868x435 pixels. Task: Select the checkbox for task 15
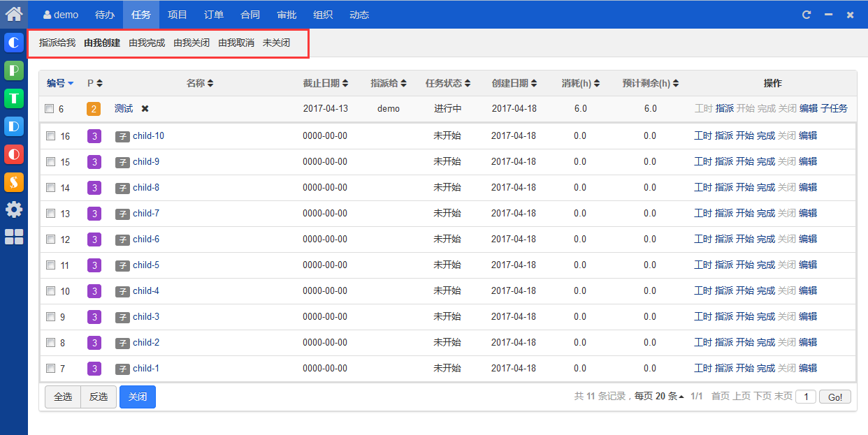50,162
